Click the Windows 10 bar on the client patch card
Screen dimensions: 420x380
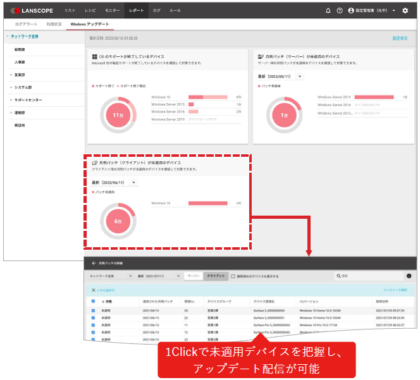click(208, 203)
